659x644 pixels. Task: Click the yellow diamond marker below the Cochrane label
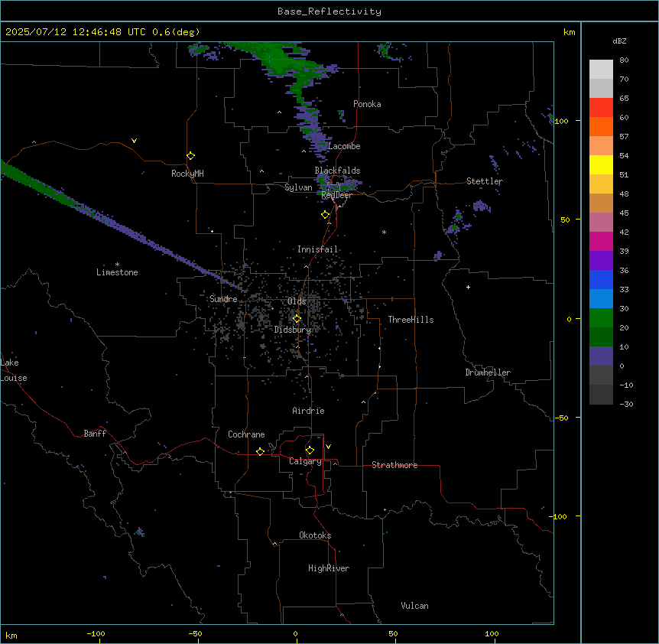pyautogui.click(x=260, y=451)
